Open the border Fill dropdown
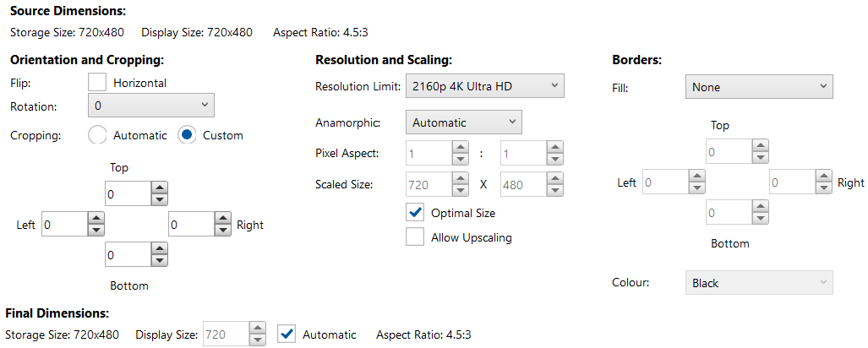 tap(758, 86)
